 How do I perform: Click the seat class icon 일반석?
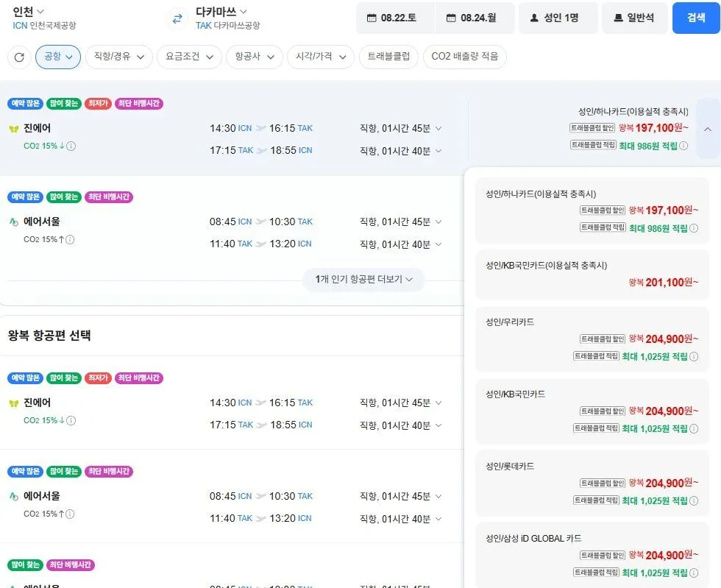(619, 18)
